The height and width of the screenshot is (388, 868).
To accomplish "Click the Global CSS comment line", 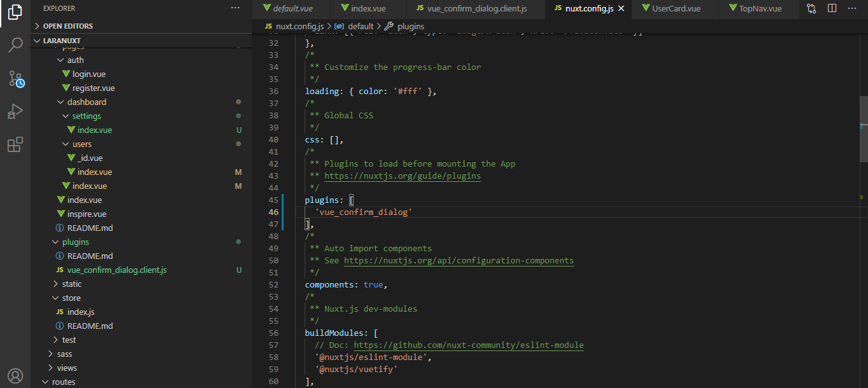I will pos(341,115).
